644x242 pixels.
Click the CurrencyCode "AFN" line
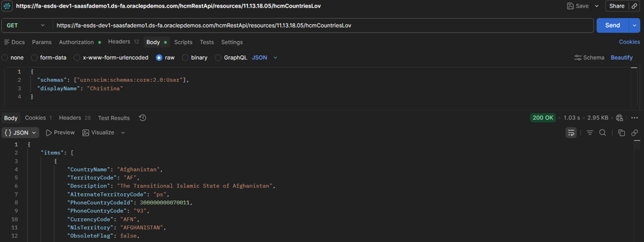pyautogui.click(x=104, y=219)
